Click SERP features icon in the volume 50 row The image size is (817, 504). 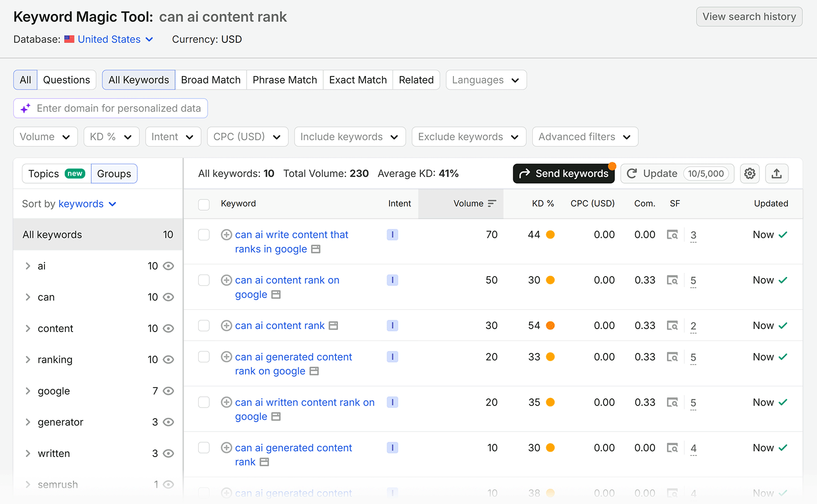click(672, 280)
